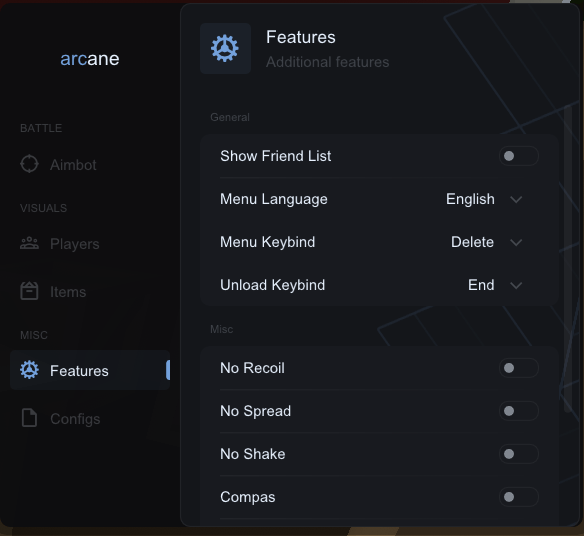Viewport: 584px width, 536px height.
Task: Click the Aimbot crosshair icon
Action: (29, 164)
